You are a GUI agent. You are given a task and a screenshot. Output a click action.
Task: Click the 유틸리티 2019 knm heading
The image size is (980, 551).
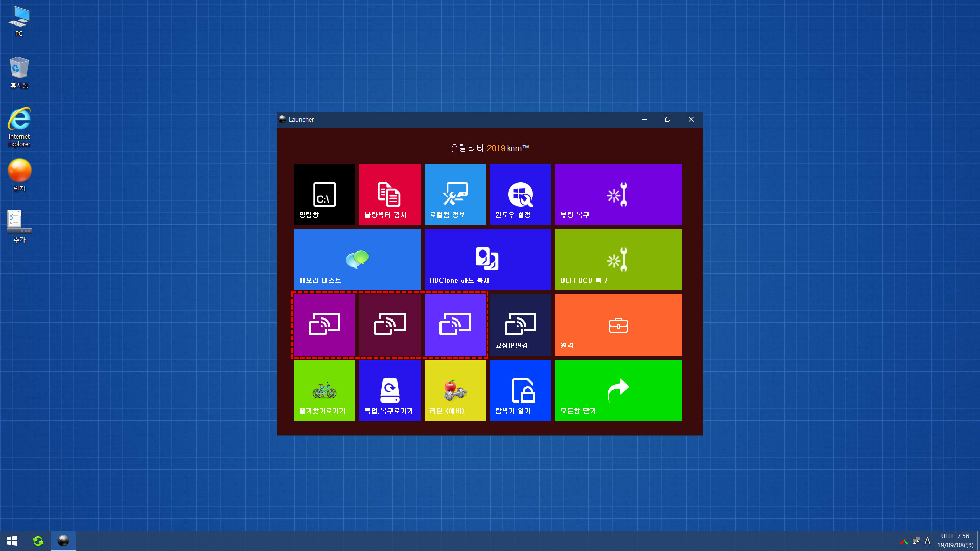click(x=489, y=148)
